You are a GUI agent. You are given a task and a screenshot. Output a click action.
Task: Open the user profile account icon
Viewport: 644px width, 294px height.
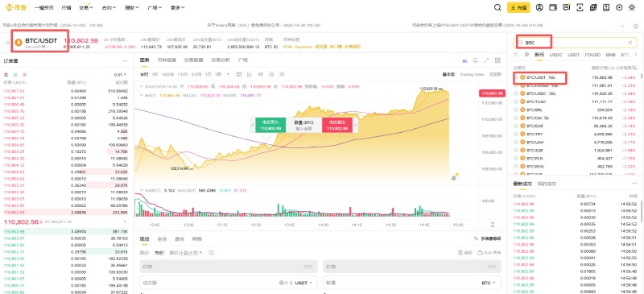click(x=539, y=7)
